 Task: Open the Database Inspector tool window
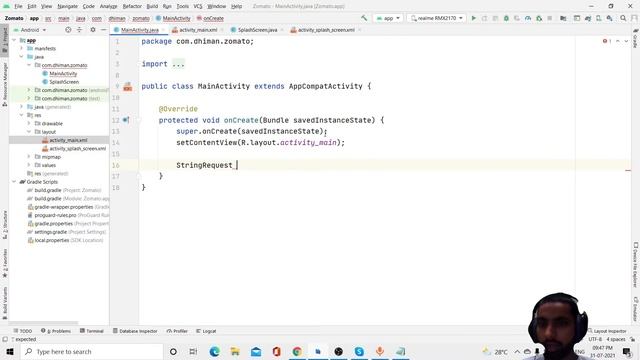pyautogui.click(x=135, y=331)
